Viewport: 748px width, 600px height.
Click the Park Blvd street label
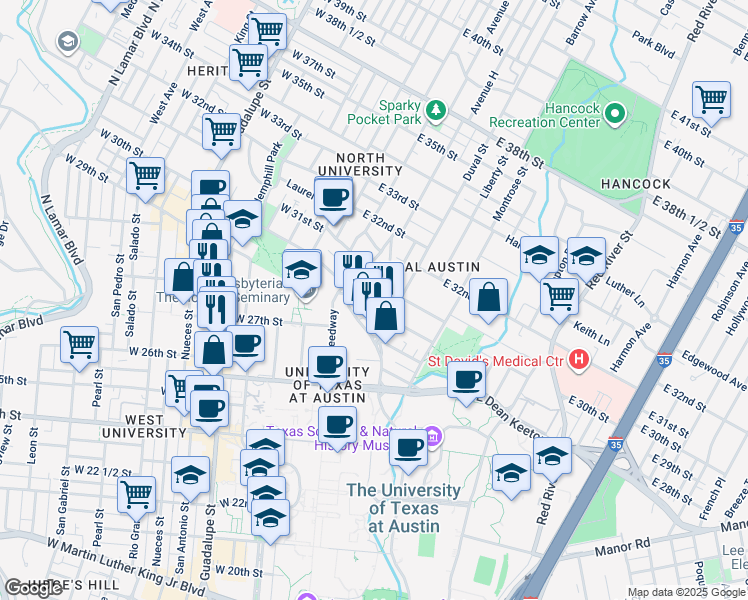(654, 44)
